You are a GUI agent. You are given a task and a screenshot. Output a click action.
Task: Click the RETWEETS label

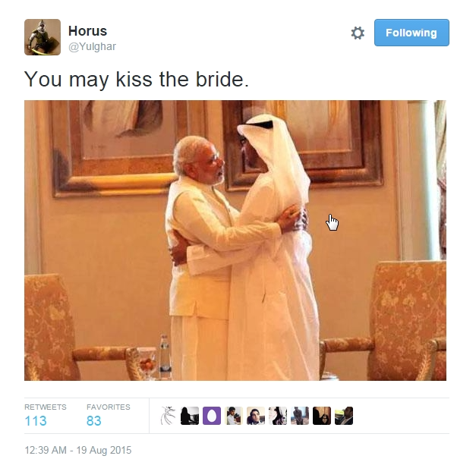(x=46, y=407)
